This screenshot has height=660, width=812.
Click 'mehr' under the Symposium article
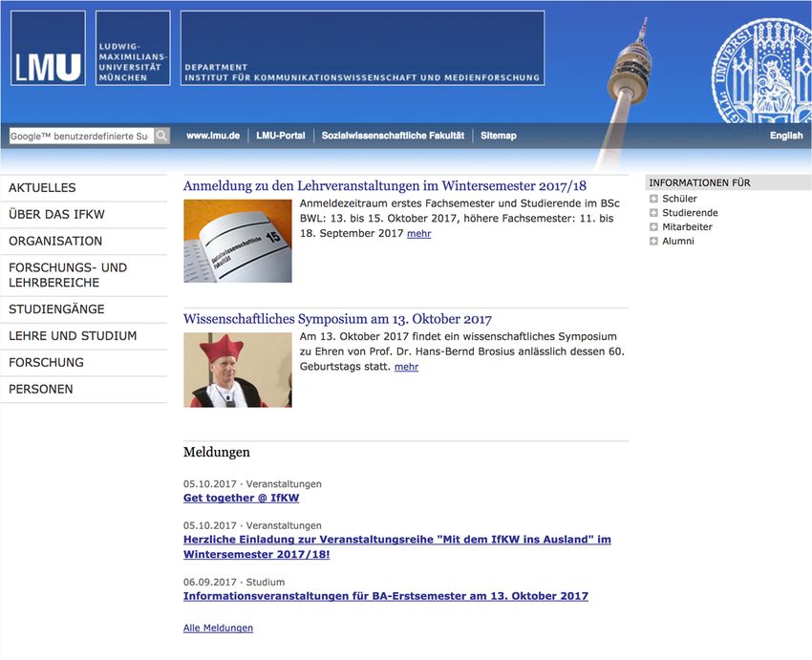[x=406, y=367]
